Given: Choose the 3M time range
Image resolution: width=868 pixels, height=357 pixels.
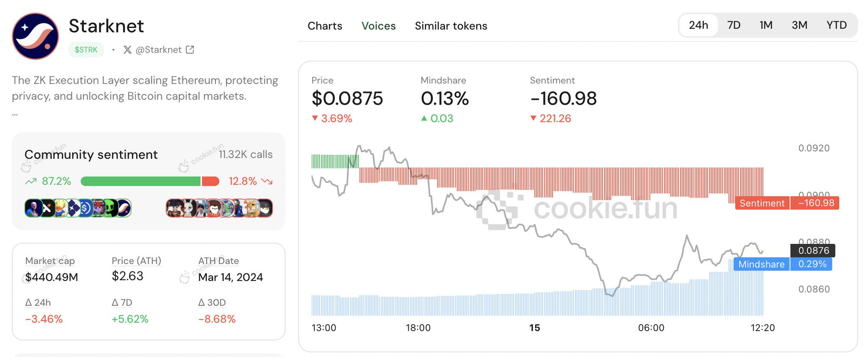Looking at the screenshot, I should [799, 25].
